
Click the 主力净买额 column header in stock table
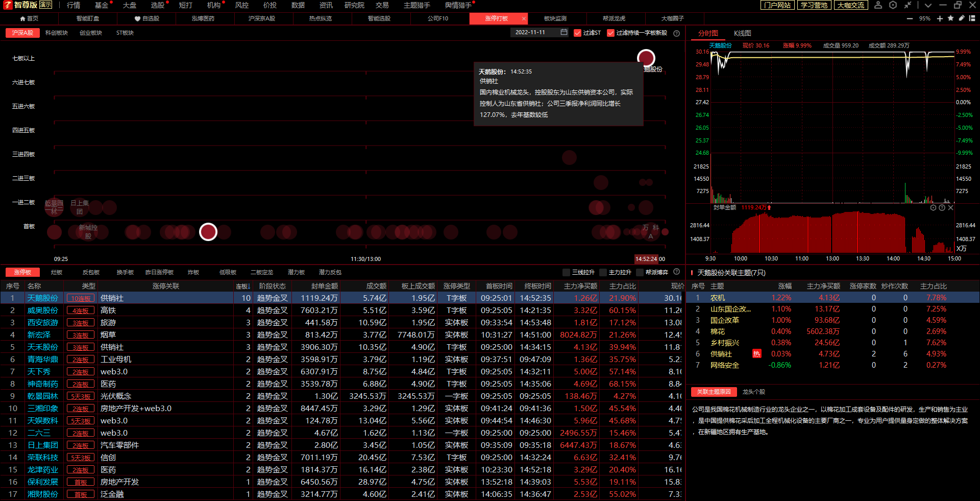point(580,286)
